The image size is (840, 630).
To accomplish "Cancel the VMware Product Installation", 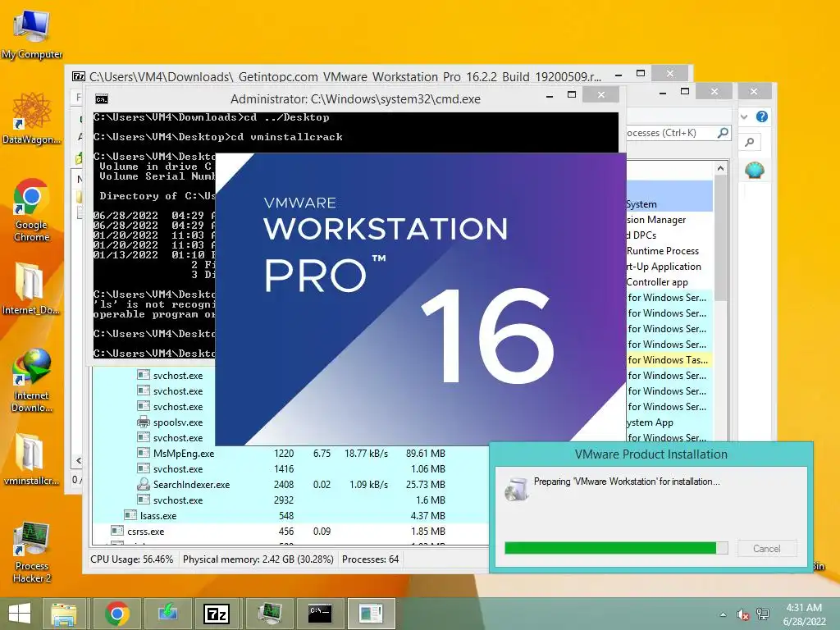I will (767, 549).
